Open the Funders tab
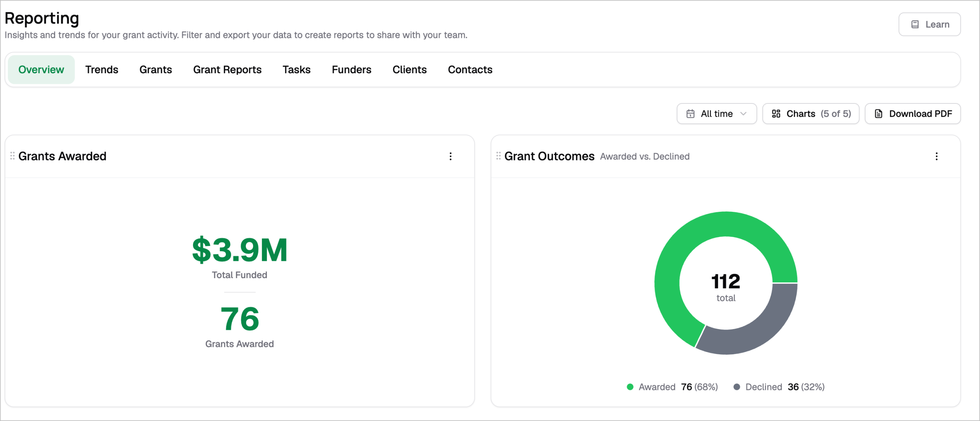 (x=351, y=70)
